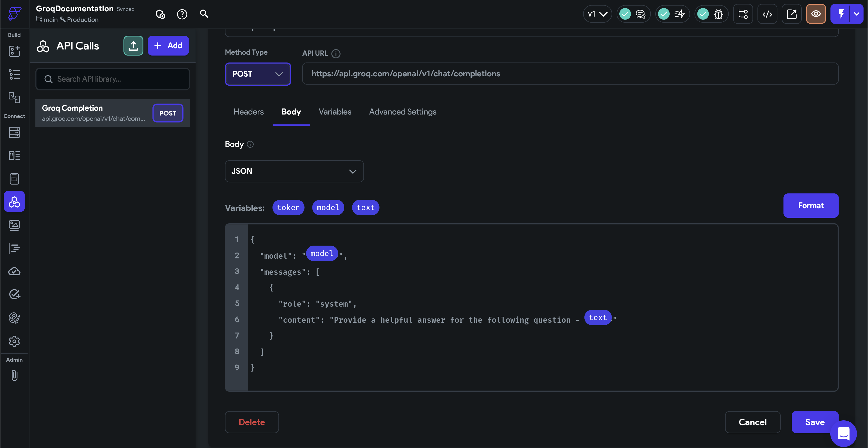
Task: Click the debug bug icon
Action: (718, 14)
